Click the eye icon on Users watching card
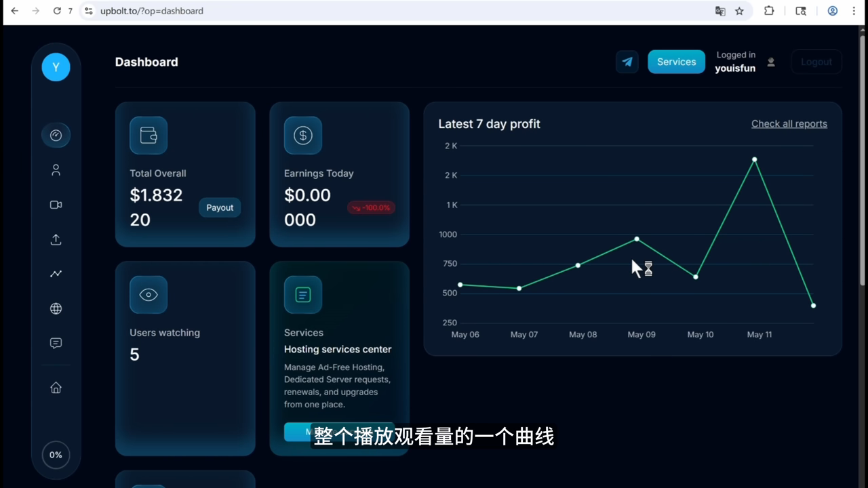The width and height of the screenshot is (868, 488). (x=149, y=294)
